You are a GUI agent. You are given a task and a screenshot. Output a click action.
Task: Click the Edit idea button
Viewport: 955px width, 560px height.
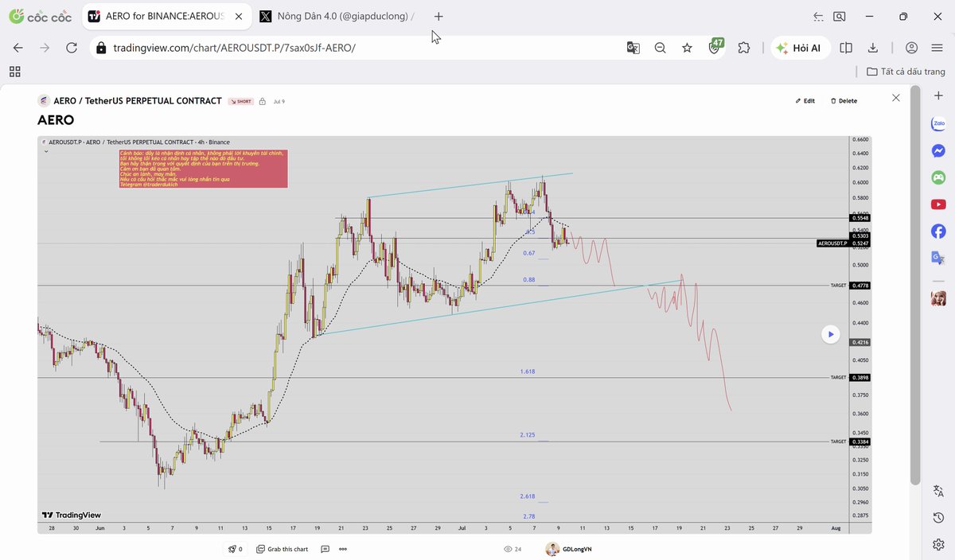point(805,101)
